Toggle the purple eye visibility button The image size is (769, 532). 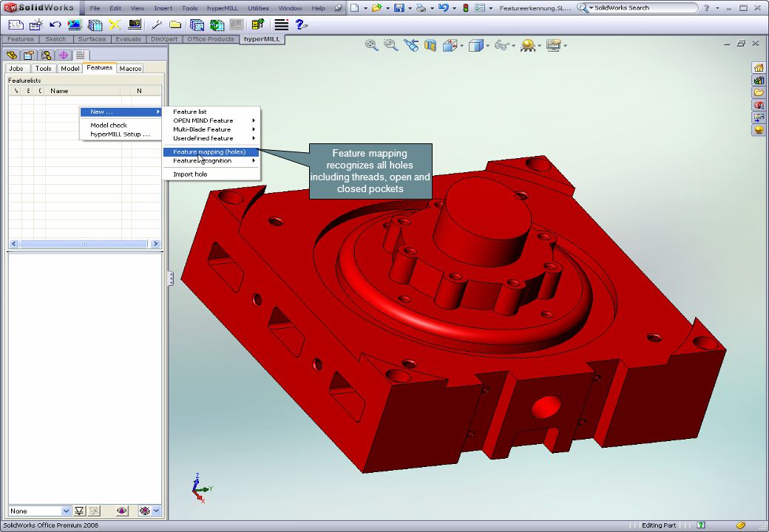[121, 511]
